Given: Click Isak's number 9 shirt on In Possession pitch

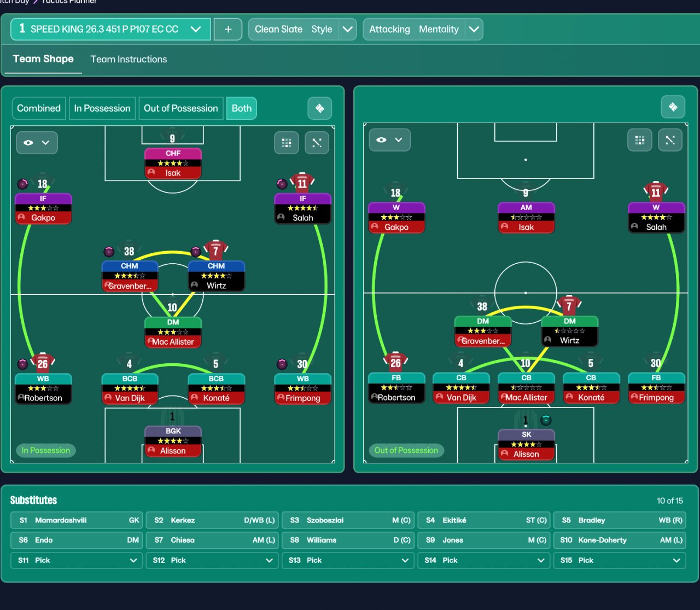Looking at the screenshot, I should click(x=172, y=138).
